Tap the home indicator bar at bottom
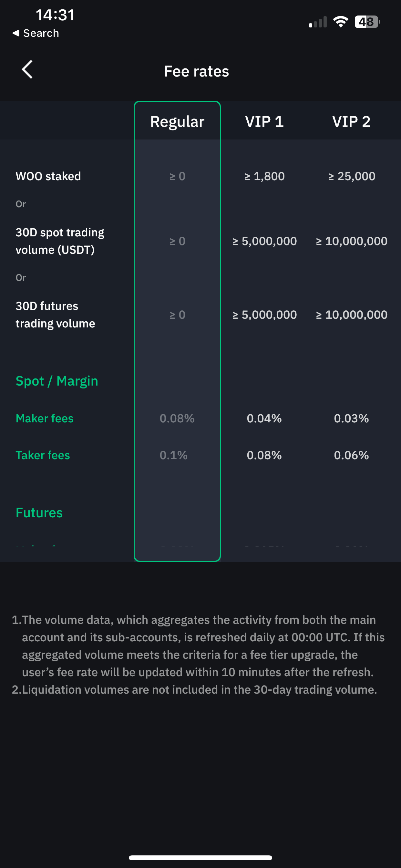The height and width of the screenshot is (868, 401). (x=200, y=858)
